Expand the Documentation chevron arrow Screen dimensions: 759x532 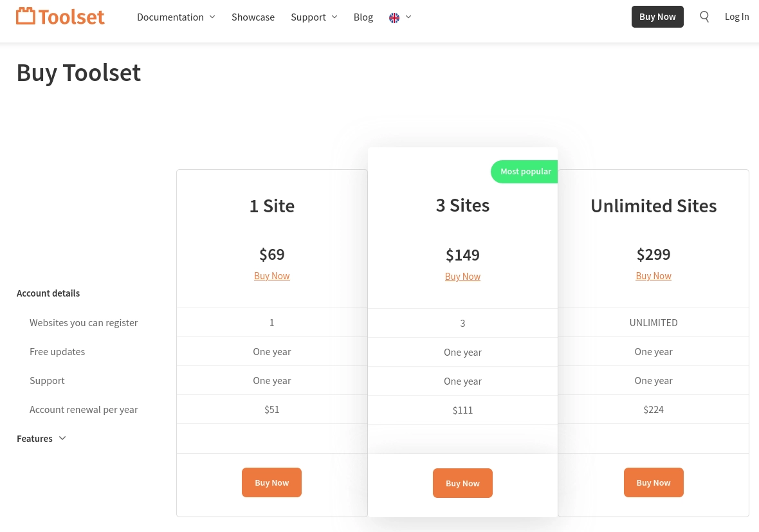212,17
